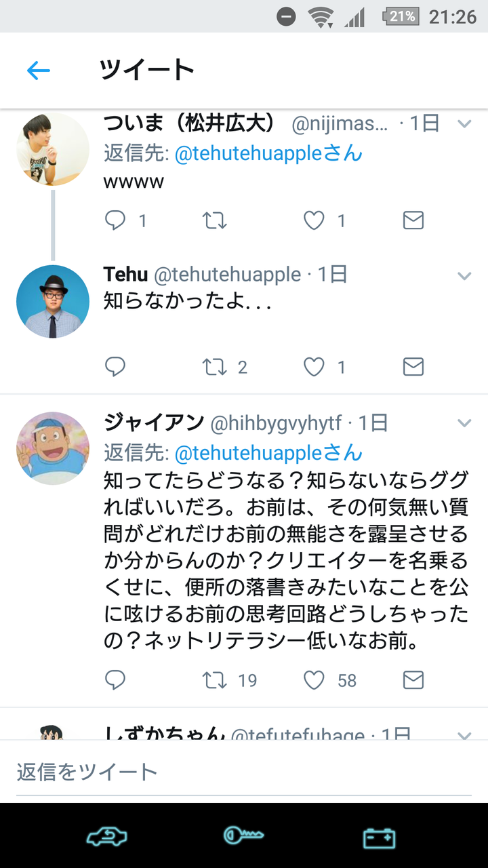Screen dimensions: 488x868
Task: Tap the back arrow to leave the tweet
Action: [39, 70]
